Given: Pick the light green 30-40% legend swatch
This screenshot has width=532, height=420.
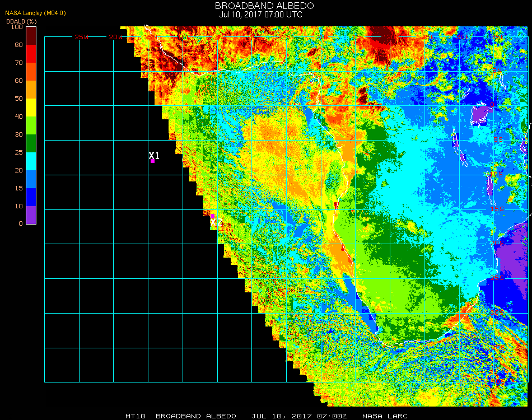Looking at the screenshot, I should coord(31,125).
